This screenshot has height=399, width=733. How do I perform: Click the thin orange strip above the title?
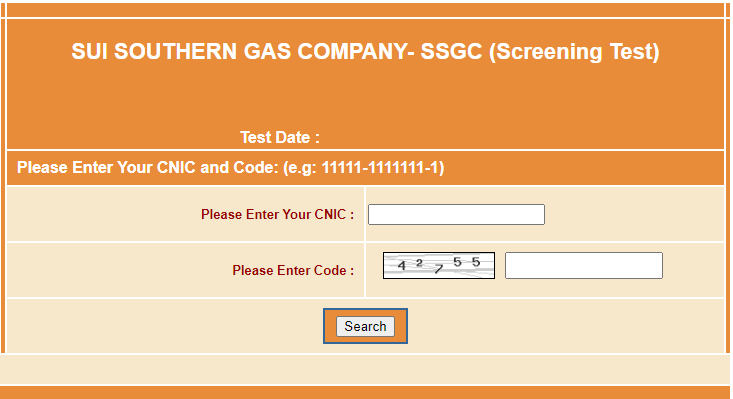pyautogui.click(x=365, y=10)
